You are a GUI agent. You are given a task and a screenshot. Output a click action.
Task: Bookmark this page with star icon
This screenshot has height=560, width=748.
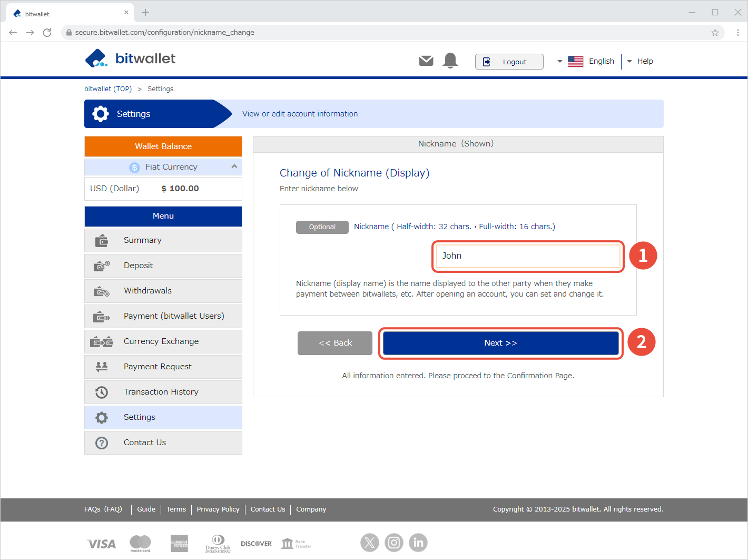(x=715, y=33)
